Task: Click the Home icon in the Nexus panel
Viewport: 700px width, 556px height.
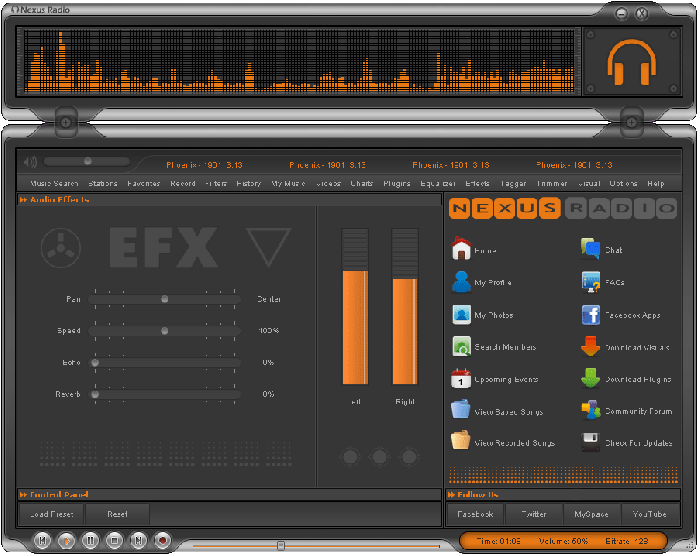Action: [461, 249]
